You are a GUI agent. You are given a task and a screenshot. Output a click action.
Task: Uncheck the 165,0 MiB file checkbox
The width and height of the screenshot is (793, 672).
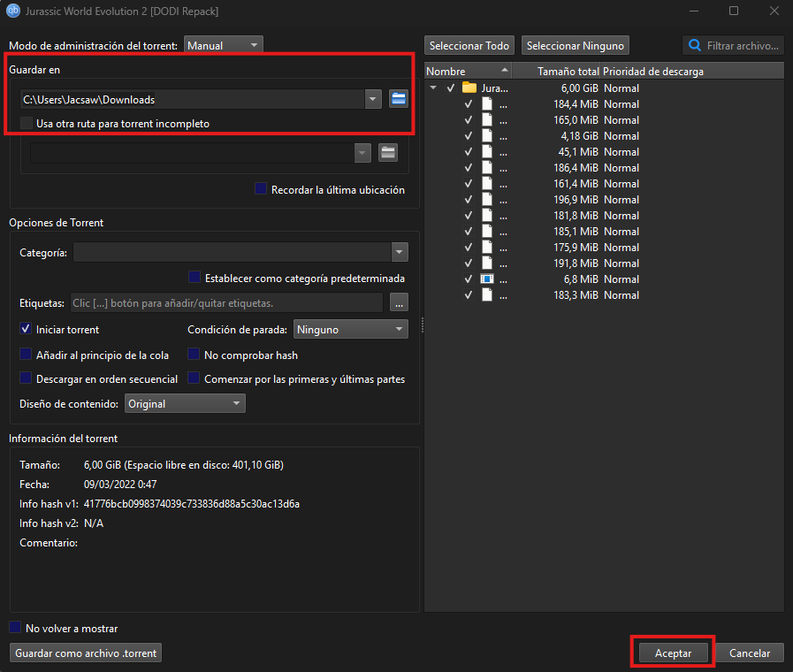(469, 120)
